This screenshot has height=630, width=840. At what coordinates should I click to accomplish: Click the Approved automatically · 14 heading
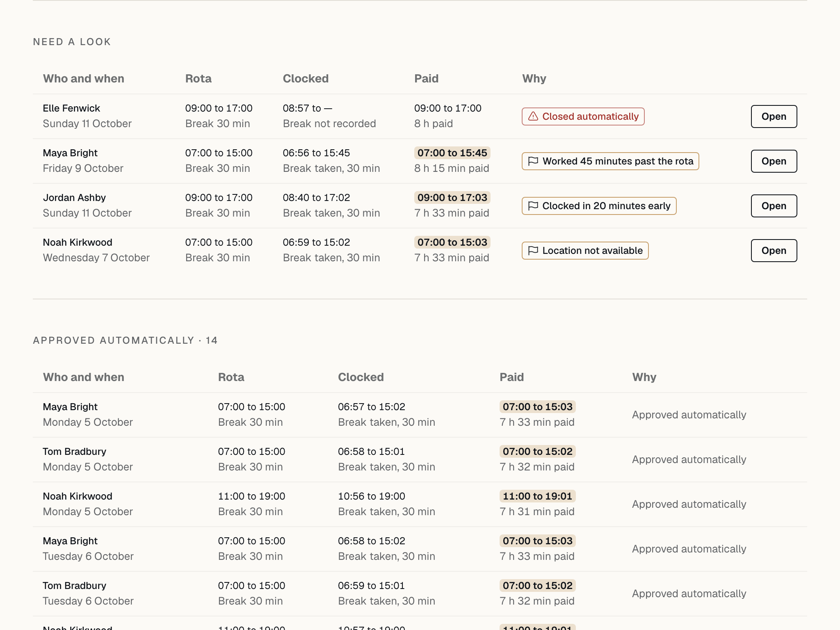tap(125, 340)
